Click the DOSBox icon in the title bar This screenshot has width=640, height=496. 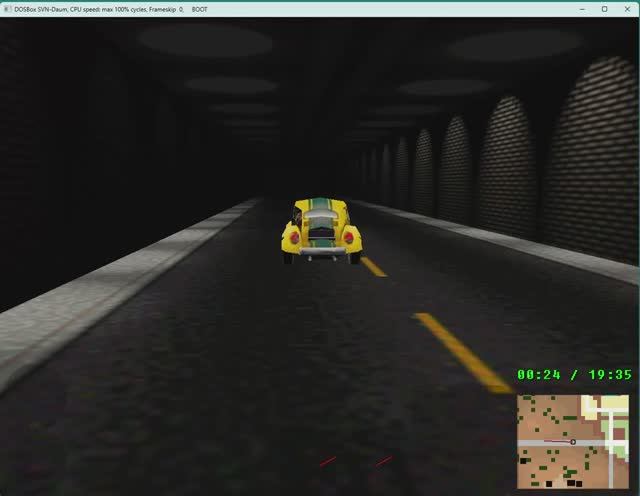tap(7, 9)
